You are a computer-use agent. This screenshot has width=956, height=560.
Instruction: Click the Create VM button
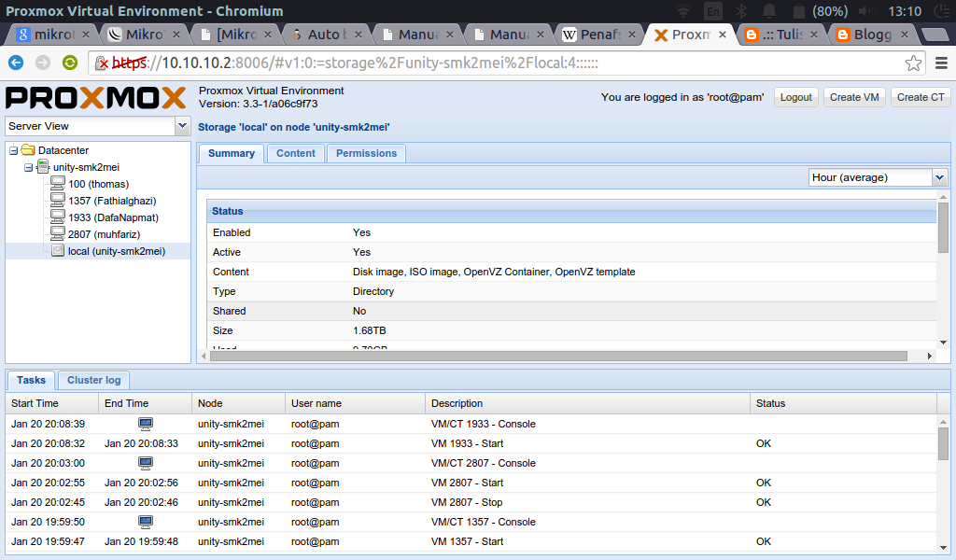point(854,97)
